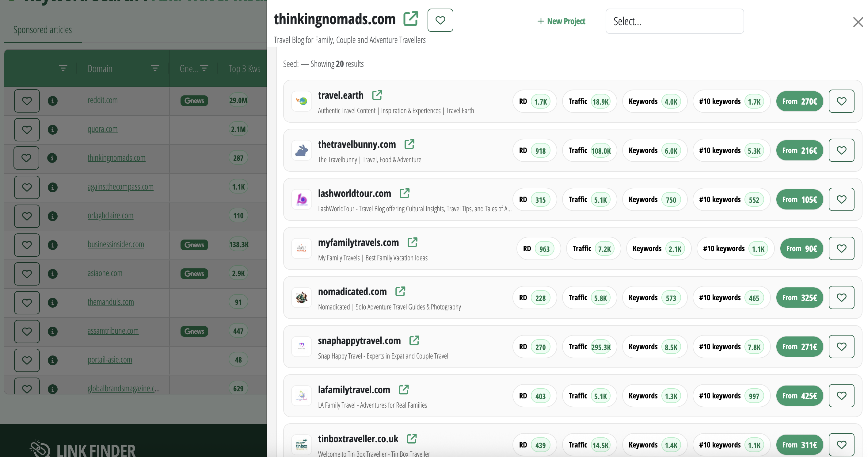
Task: Favorite snaphappytravel.com with its heart button
Action: 841,347
